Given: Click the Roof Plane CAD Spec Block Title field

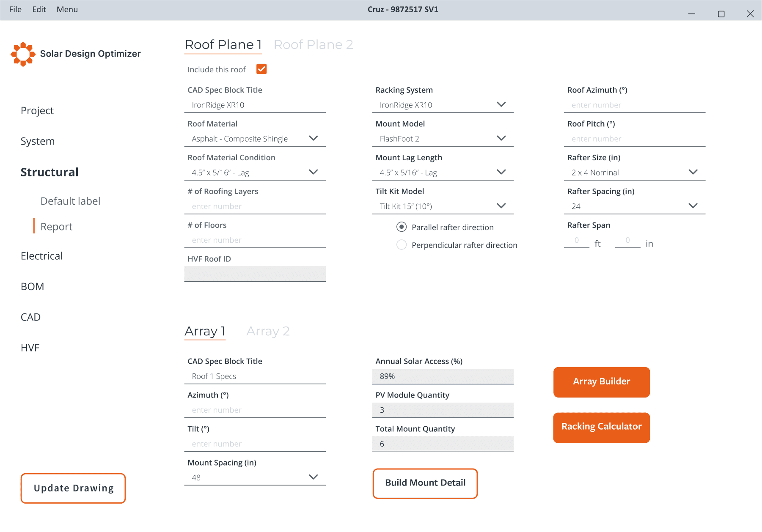Looking at the screenshot, I should point(255,105).
